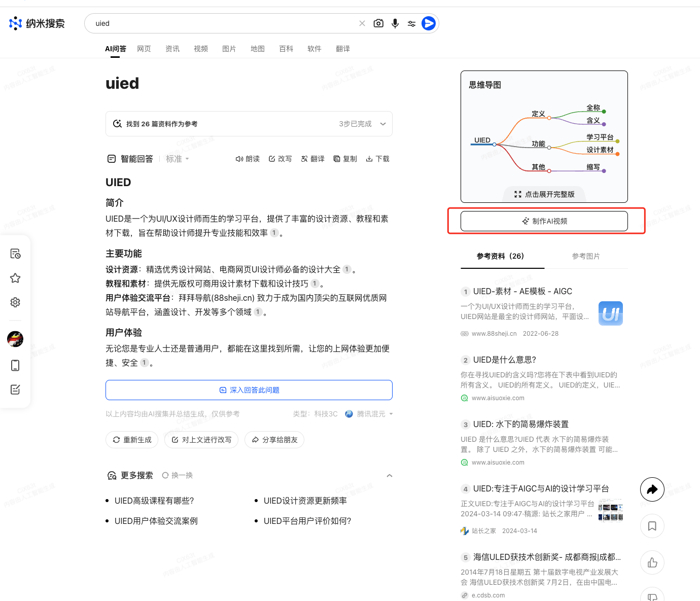Image resolution: width=700 pixels, height=601 pixels.
Task: Collapse the 更多搜索 section
Action: [x=390, y=475]
